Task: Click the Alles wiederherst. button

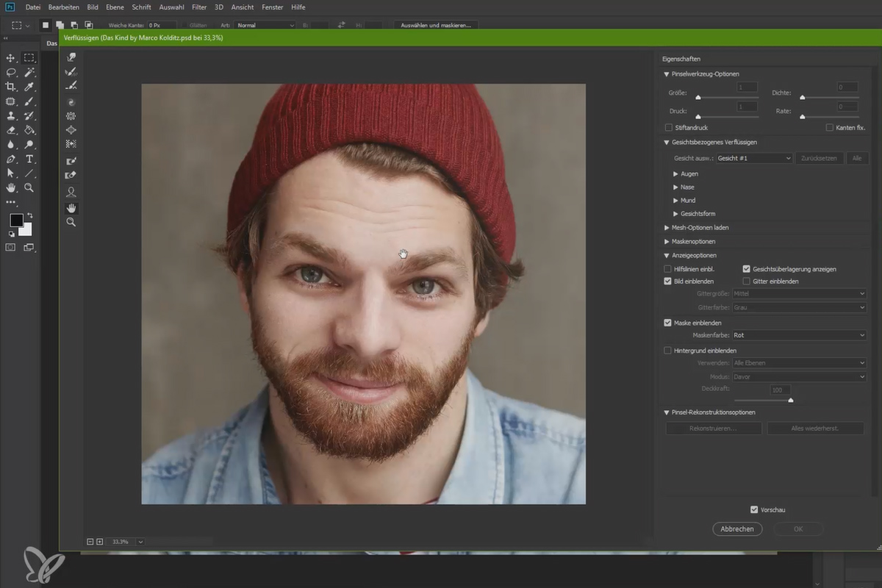Action: [x=817, y=428]
